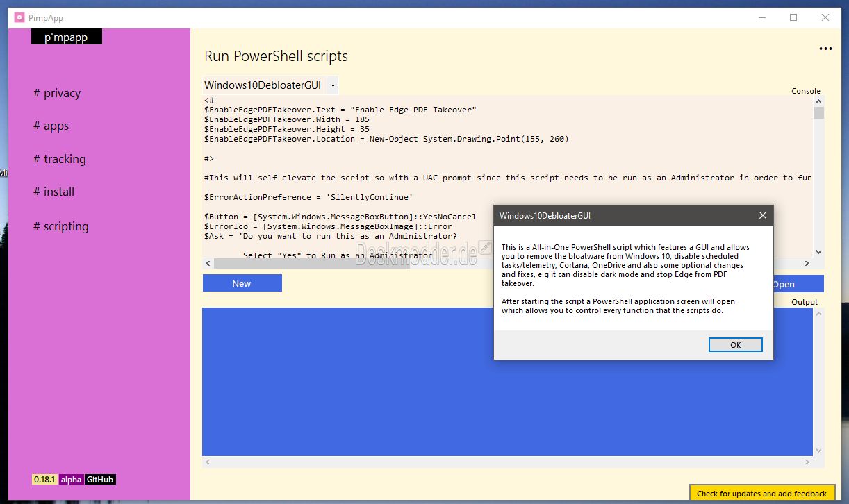
Task: Click the console horizontal scrollbar left arrow
Action: [x=208, y=264]
